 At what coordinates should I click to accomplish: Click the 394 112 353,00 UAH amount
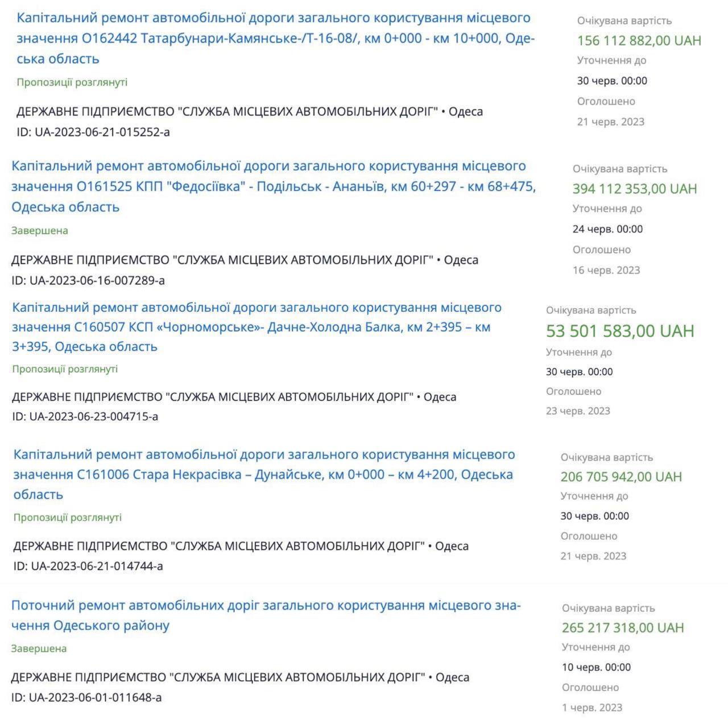(634, 189)
